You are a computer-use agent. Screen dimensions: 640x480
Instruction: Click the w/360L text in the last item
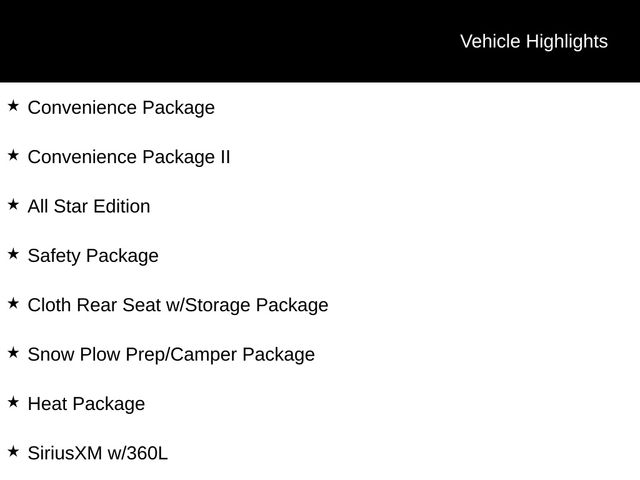point(139,454)
